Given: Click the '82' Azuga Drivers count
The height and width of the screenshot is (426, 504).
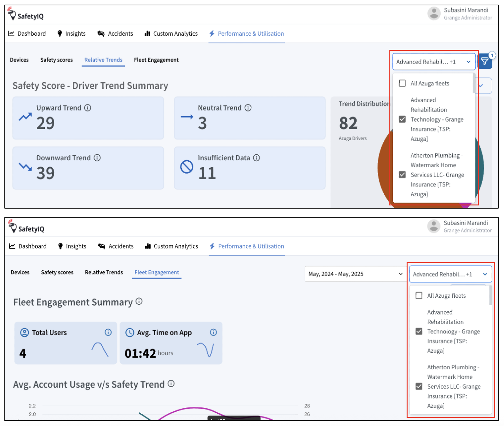Looking at the screenshot, I should [x=348, y=123].
